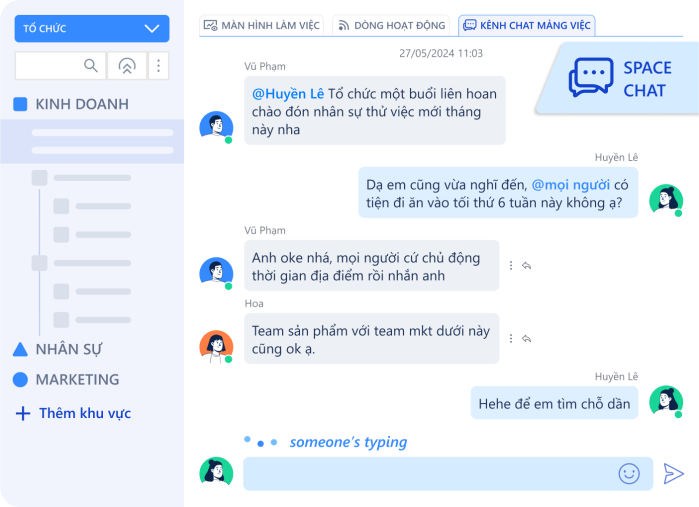Open the emoji picker in message box
The image size is (699, 507).
point(629,474)
